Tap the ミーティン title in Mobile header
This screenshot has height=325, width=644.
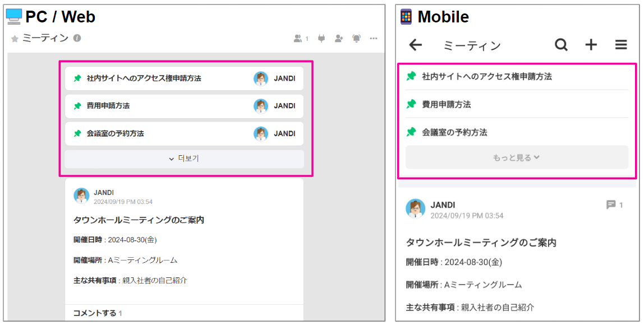click(472, 45)
